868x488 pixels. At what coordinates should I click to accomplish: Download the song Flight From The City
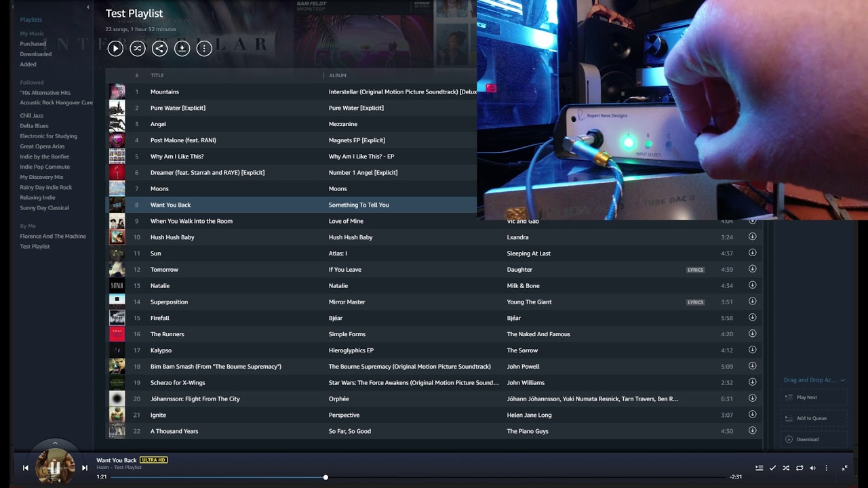coord(752,399)
